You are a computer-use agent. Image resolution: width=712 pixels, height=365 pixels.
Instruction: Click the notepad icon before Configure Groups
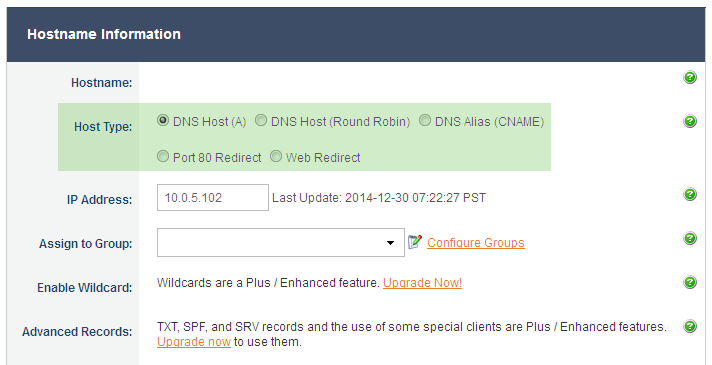[x=415, y=242]
